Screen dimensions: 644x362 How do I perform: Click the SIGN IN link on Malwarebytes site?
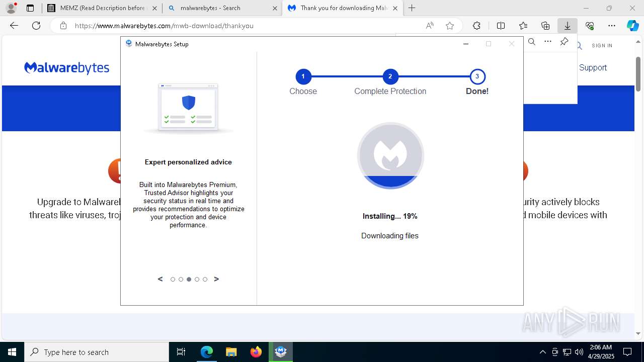point(602,45)
